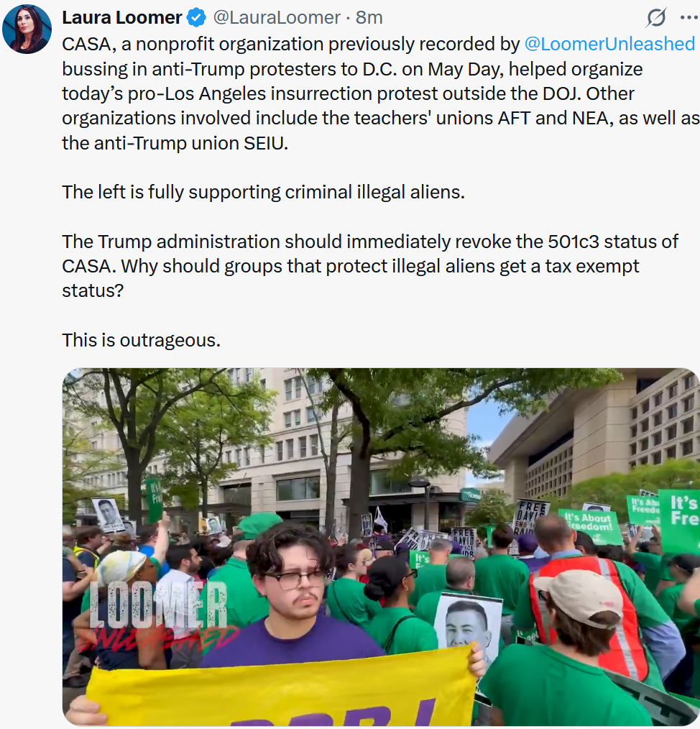The height and width of the screenshot is (729, 700).
Task: Follow the @LoomerUnleashed mention link
Action: tap(609, 44)
